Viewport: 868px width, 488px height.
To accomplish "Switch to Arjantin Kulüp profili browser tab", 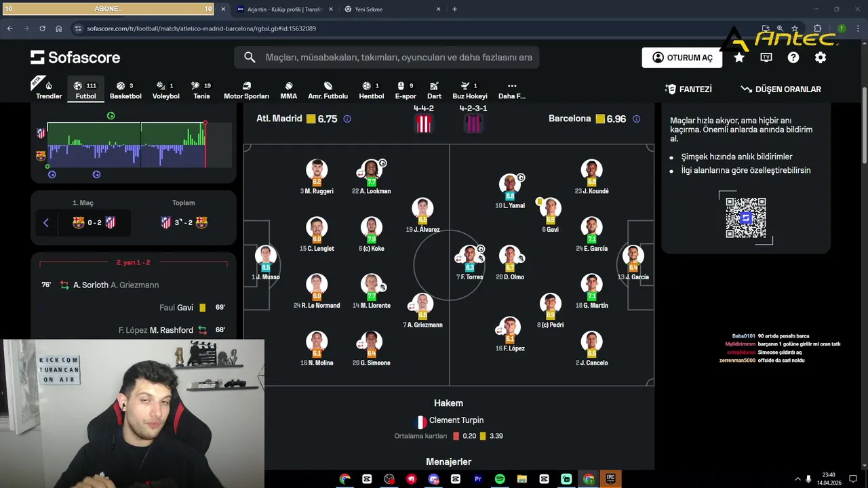I will 285,9.
